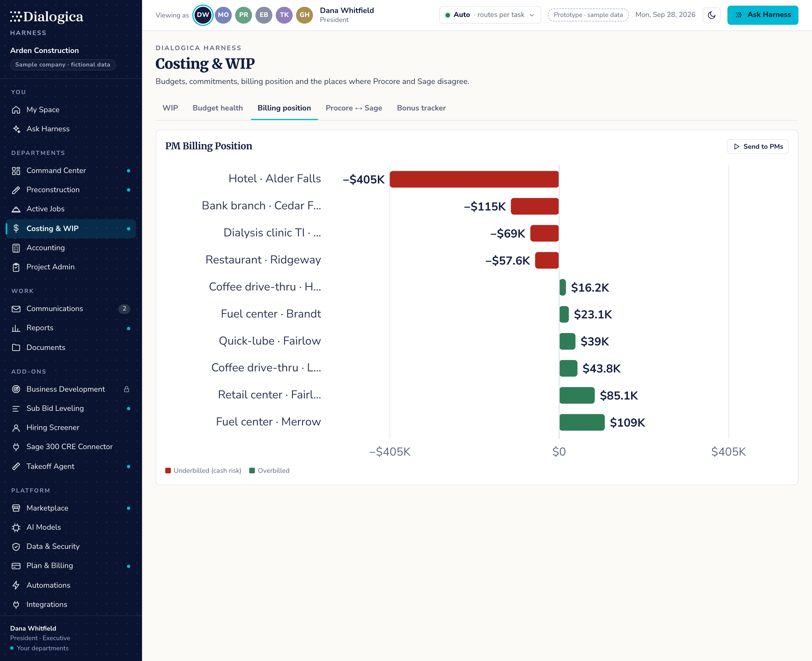Switch to the WIP tab
Viewport: 812px width, 661px height.
pyautogui.click(x=170, y=108)
